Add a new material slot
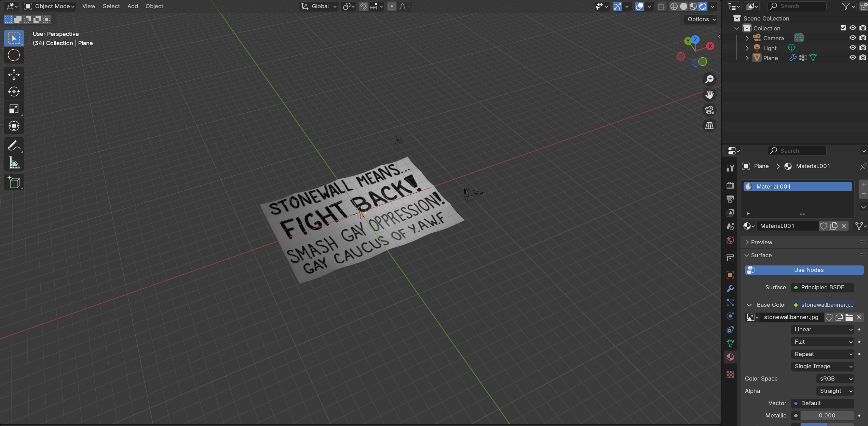Viewport: 868px width, 426px height. click(x=864, y=184)
